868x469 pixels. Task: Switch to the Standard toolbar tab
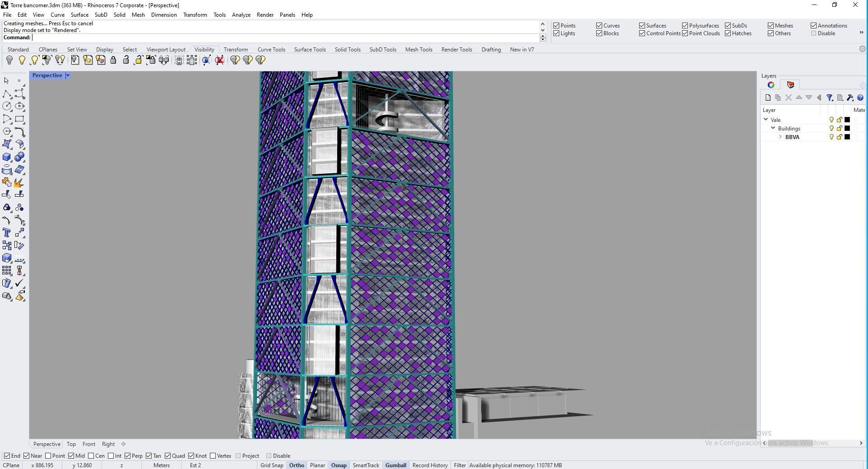click(x=18, y=50)
